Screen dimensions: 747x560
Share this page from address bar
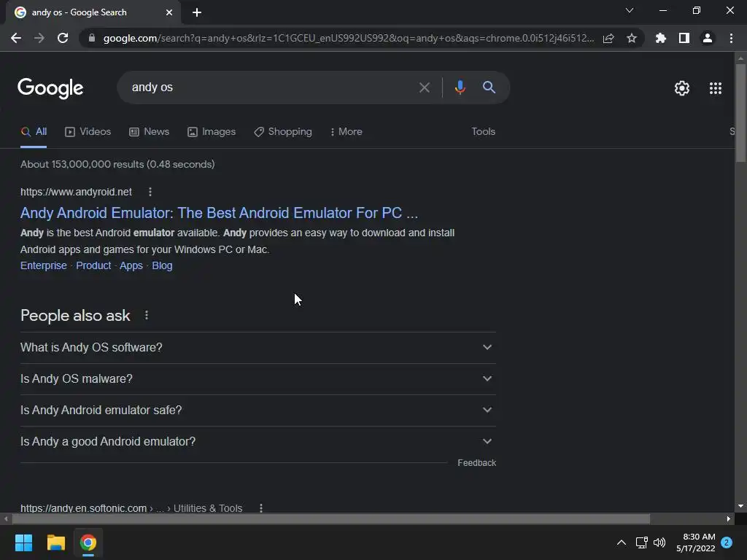click(x=608, y=38)
